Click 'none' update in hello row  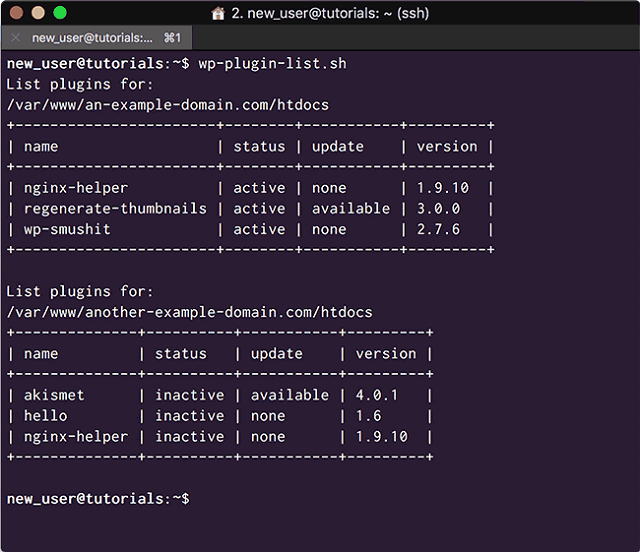(268, 416)
